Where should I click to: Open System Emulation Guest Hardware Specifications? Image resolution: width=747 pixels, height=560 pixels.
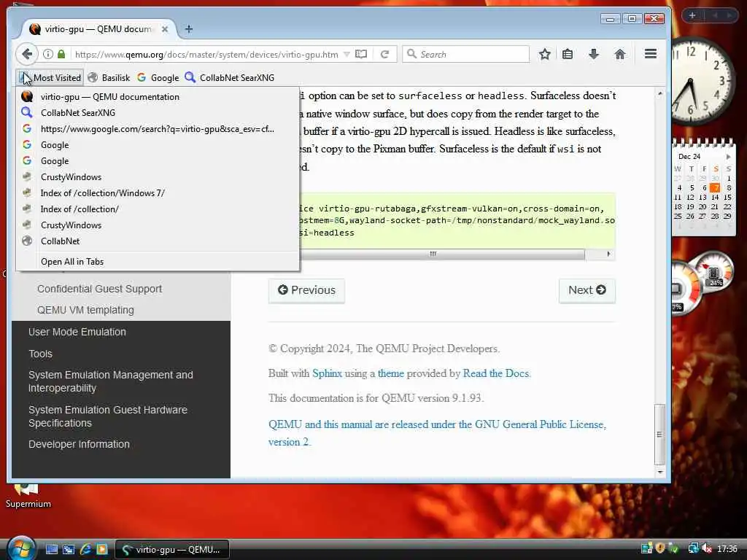coord(108,416)
